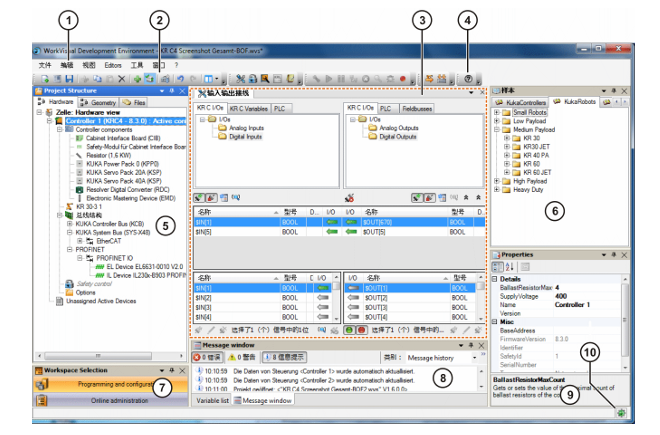Image resolution: width=660 pixels, height=435 pixels.
Task: Click the categorized view icon in Properties
Action: pos(499,267)
